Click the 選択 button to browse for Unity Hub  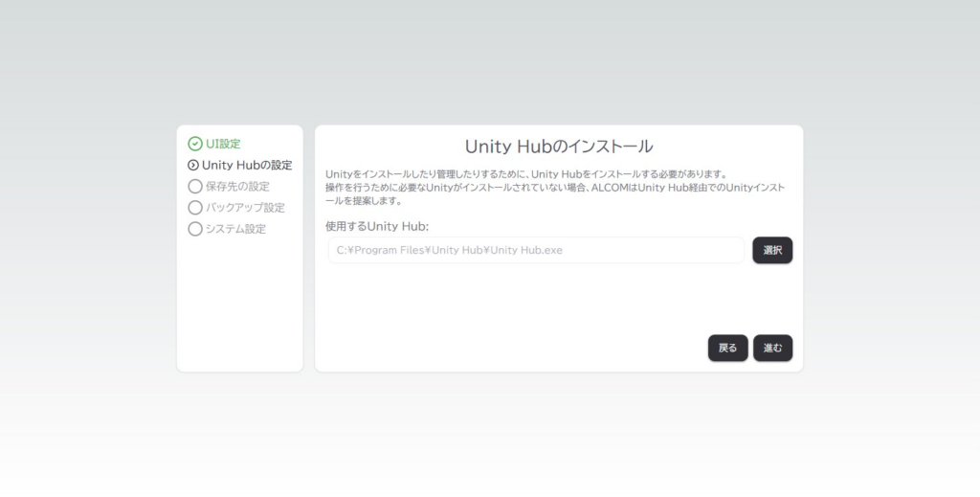coord(772,250)
